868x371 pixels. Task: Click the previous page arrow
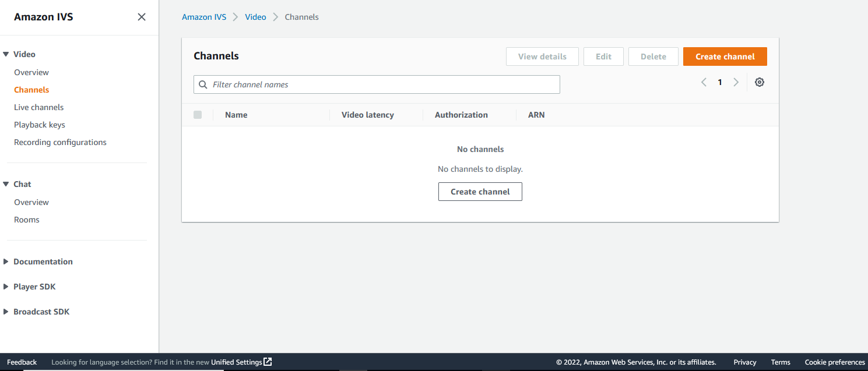pos(704,82)
